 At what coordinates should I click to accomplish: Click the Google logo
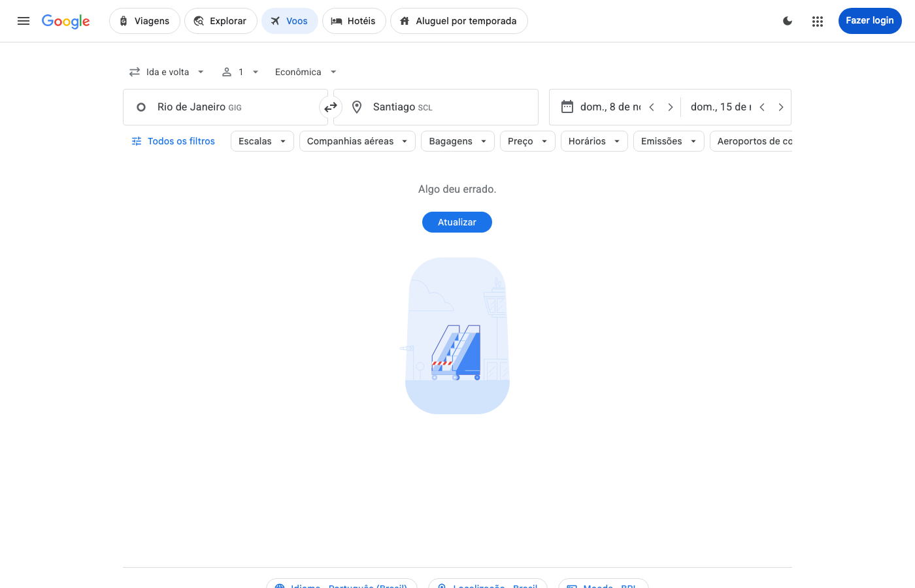coord(66,22)
